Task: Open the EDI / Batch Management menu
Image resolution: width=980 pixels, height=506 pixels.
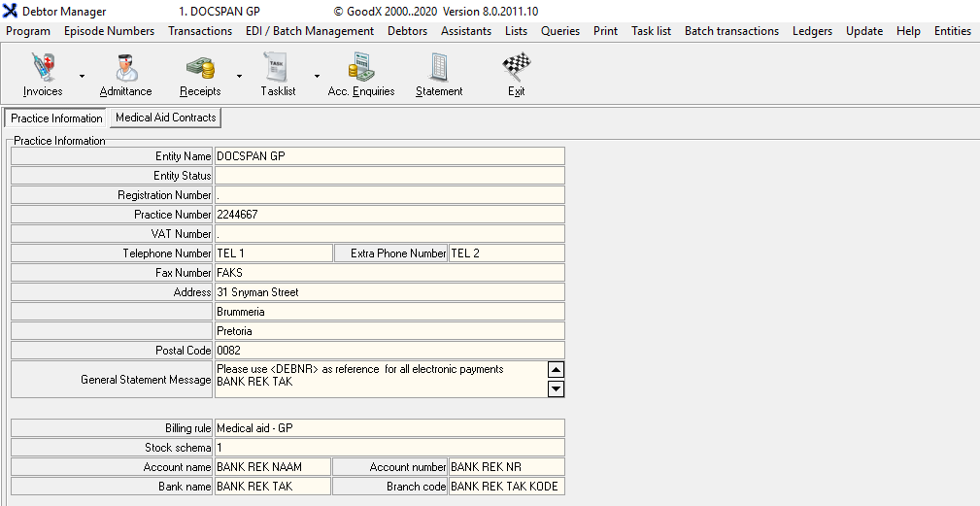Action: click(x=310, y=31)
